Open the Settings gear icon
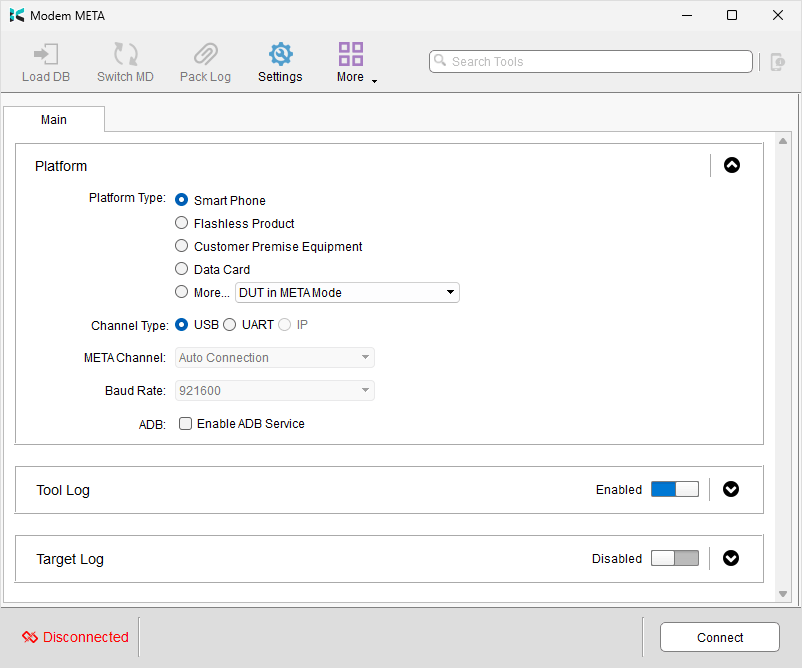 (x=280, y=54)
